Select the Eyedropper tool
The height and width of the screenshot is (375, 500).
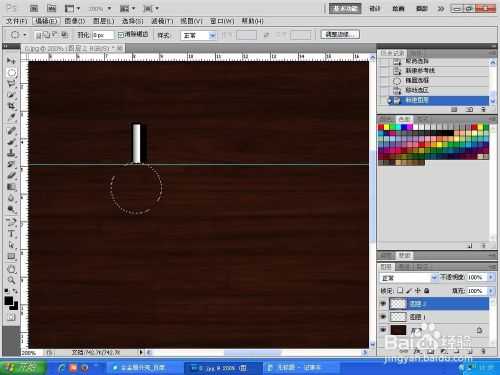pyautogui.click(x=11, y=117)
